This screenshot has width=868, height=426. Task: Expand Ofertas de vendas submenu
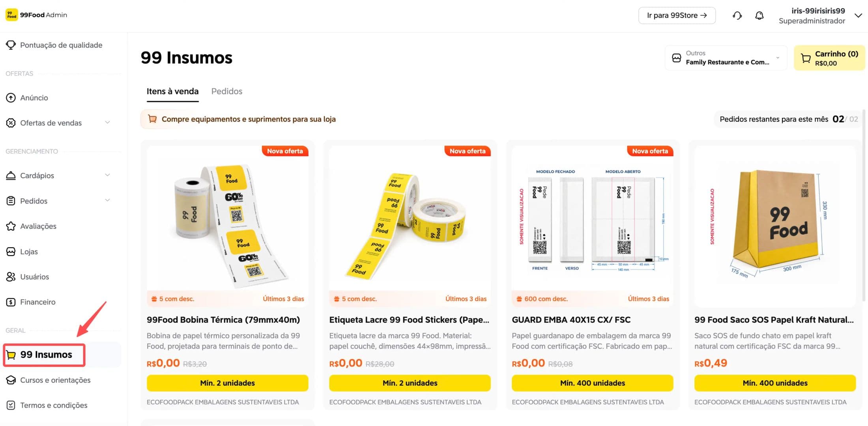coord(107,123)
